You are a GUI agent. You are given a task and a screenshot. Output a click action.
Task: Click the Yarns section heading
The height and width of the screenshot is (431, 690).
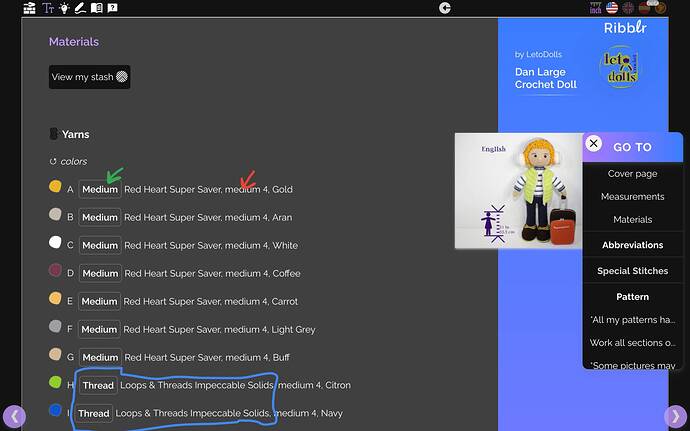[x=76, y=134]
